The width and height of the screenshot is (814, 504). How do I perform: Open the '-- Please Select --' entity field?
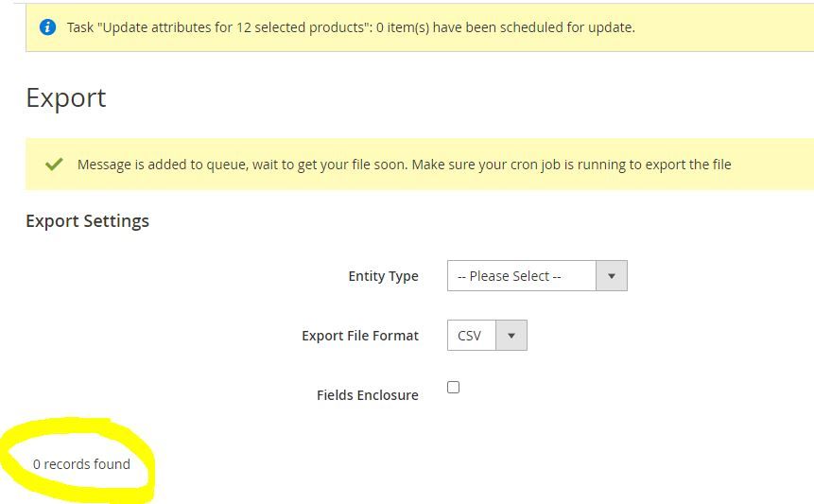tap(521, 276)
